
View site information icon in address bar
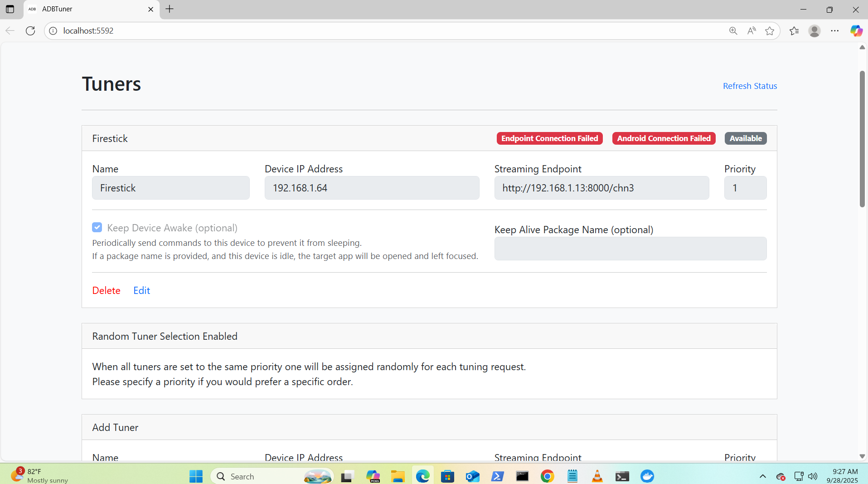tap(53, 31)
